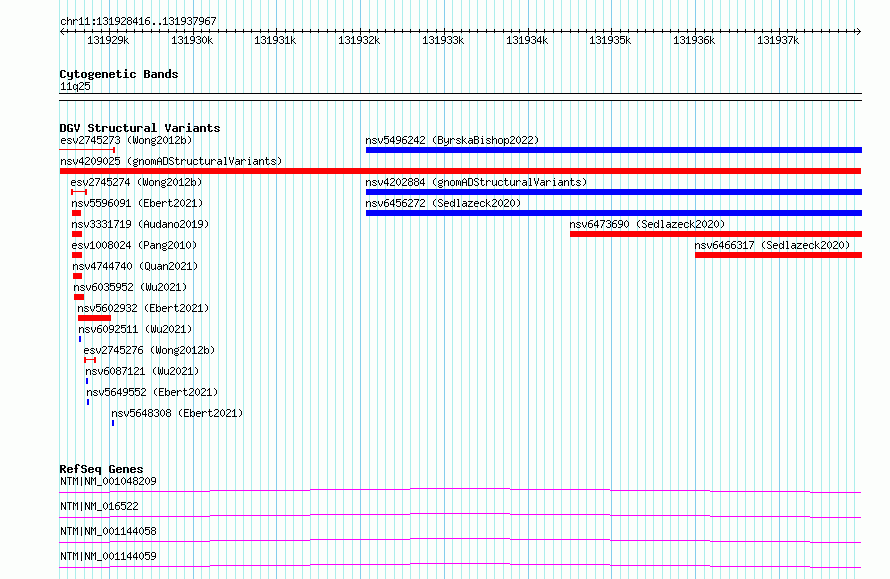Click the 131929k ruler tick label
Viewport: 890px width, 579px height.
(x=108, y=40)
